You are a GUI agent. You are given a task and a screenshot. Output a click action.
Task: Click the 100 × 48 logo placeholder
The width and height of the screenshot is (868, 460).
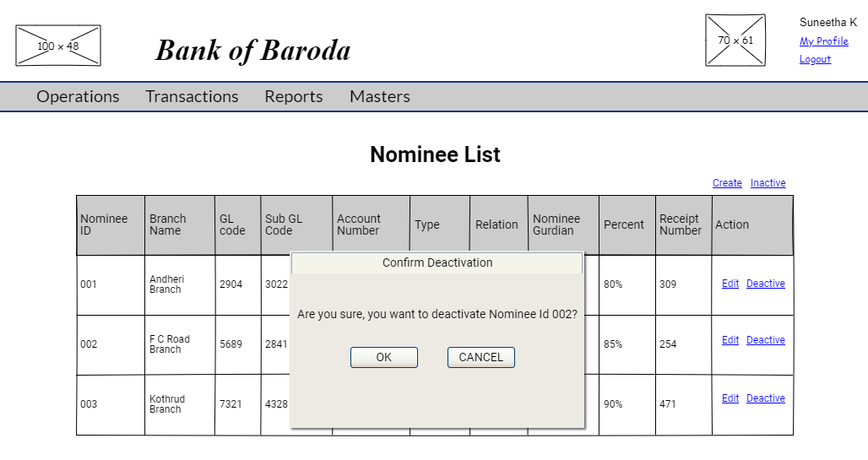[58, 46]
